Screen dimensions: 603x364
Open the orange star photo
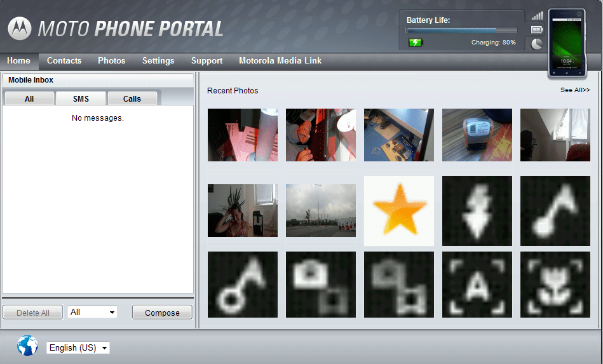(x=398, y=211)
